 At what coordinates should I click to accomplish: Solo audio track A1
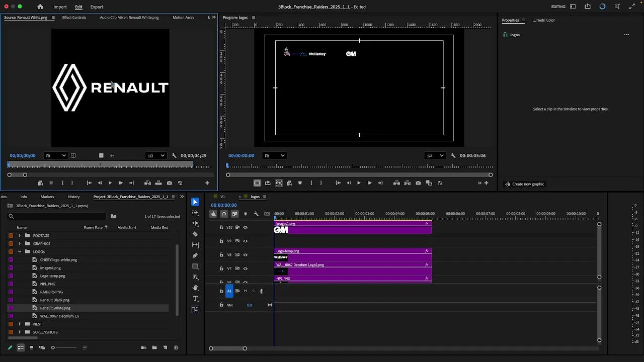[254, 291]
